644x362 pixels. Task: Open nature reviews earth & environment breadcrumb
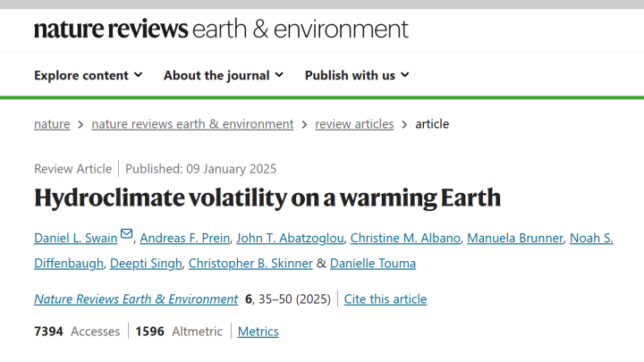point(192,124)
